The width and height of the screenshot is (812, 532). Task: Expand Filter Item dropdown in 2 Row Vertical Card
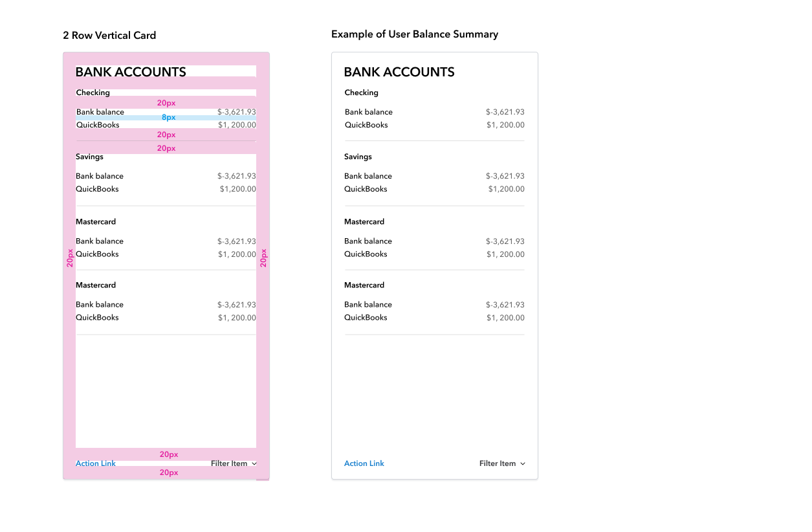point(234,463)
